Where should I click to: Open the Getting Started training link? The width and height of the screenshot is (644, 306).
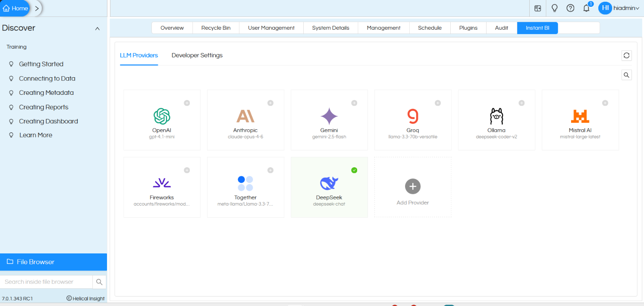tap(41, 64)
